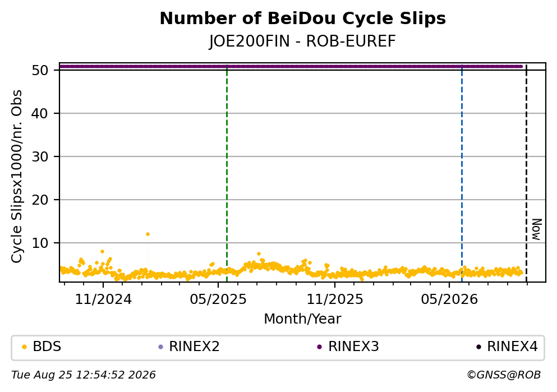Click the RINEX3 legend entry
Image resolution: width=557 pixels, height=392 pixels.
point(348,347)
